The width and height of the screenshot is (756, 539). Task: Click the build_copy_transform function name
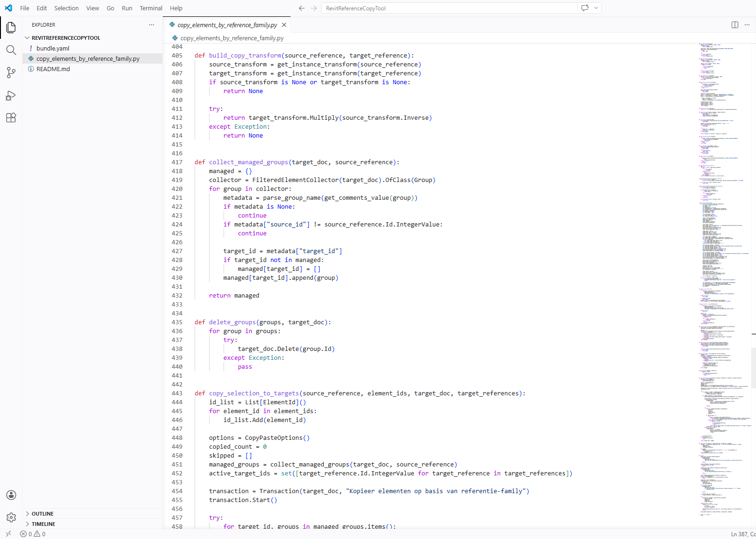click(245, 56)
